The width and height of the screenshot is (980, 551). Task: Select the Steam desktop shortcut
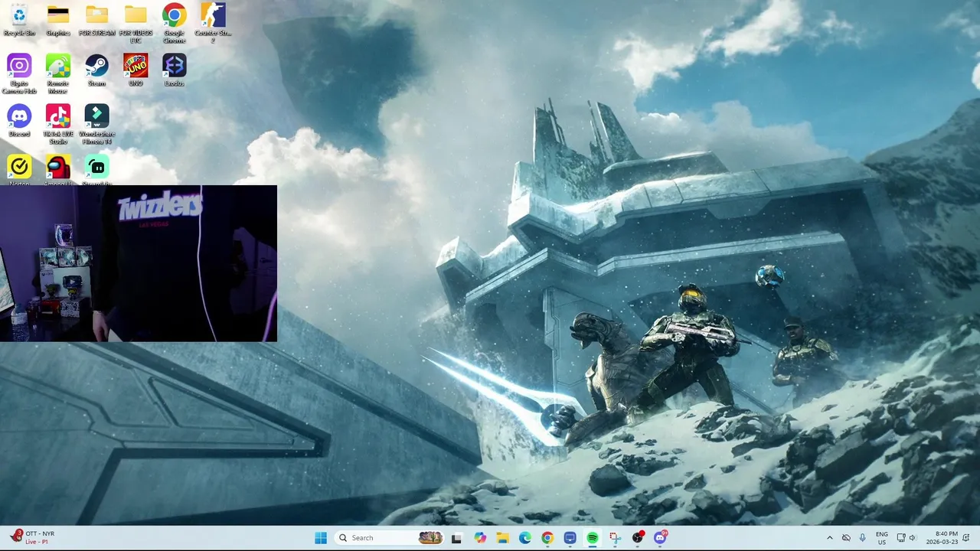click(96, 70)
